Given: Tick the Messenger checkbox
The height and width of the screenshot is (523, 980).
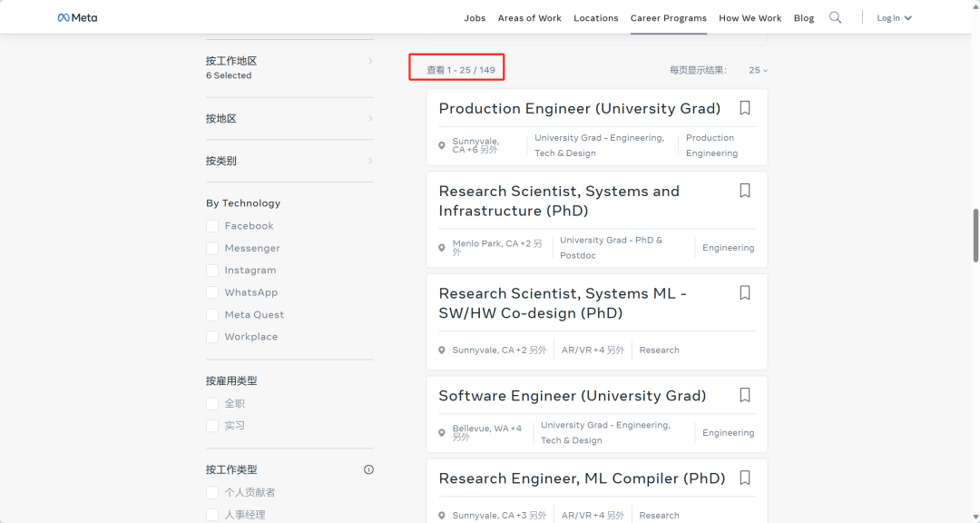Looking at the screenshot, I should [x=212, y=249].
